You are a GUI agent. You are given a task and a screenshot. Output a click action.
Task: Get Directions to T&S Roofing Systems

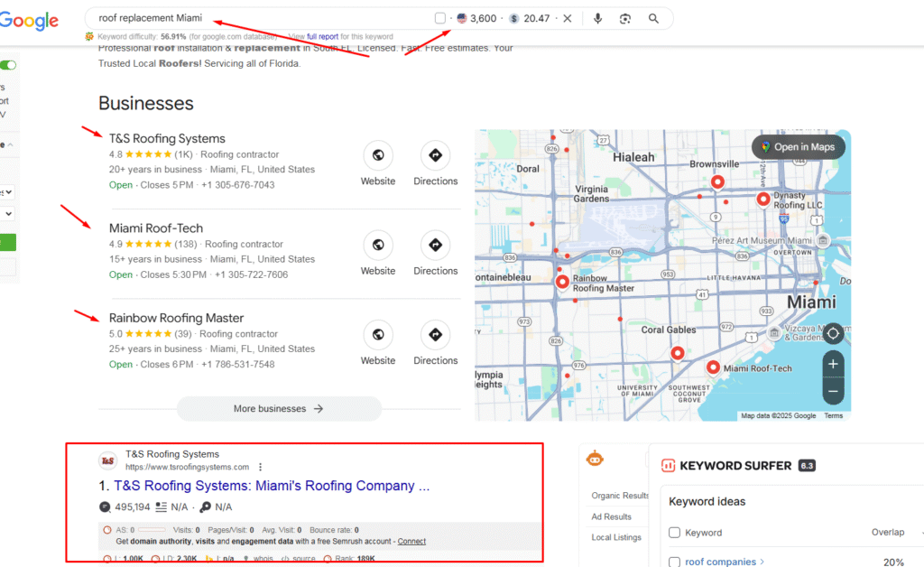point(436,163)
